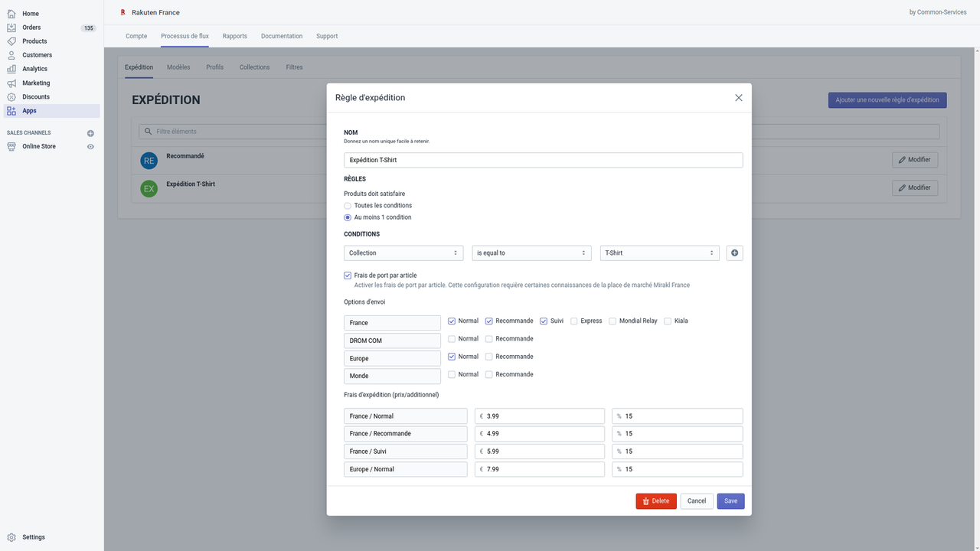The height and width of the screenshot is (551, 980).
Task: Uncheck France Suivi shipping
Action: (544, 321)
